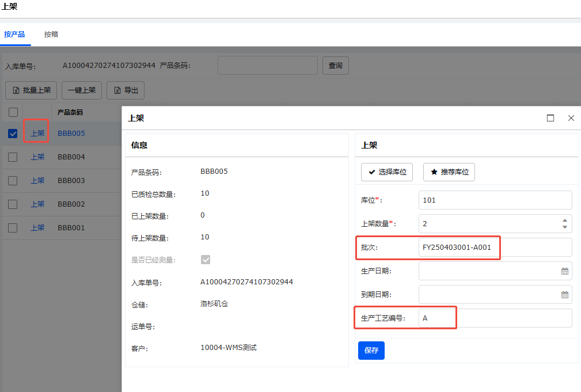Viewport: 581px width, 392px height.
Task: Select the BBB001 product barcode cell
Action: pos(71,228)
